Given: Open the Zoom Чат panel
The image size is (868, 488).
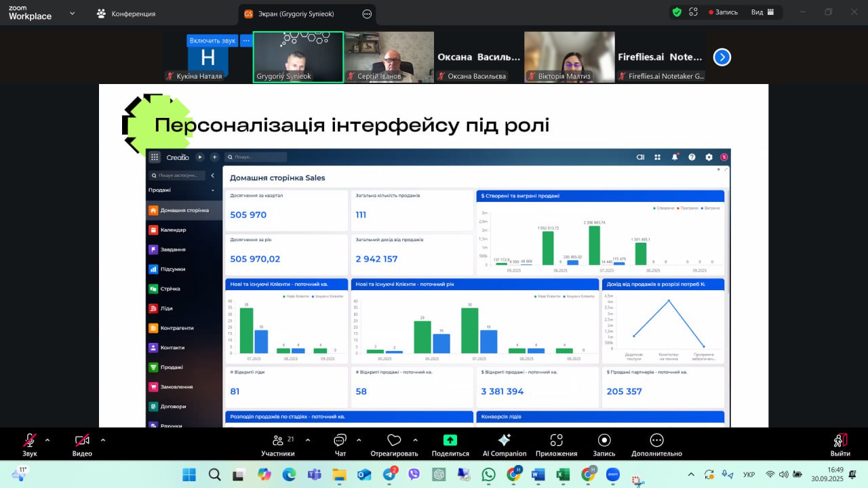Looking at the screenshot, I should 340,445.
